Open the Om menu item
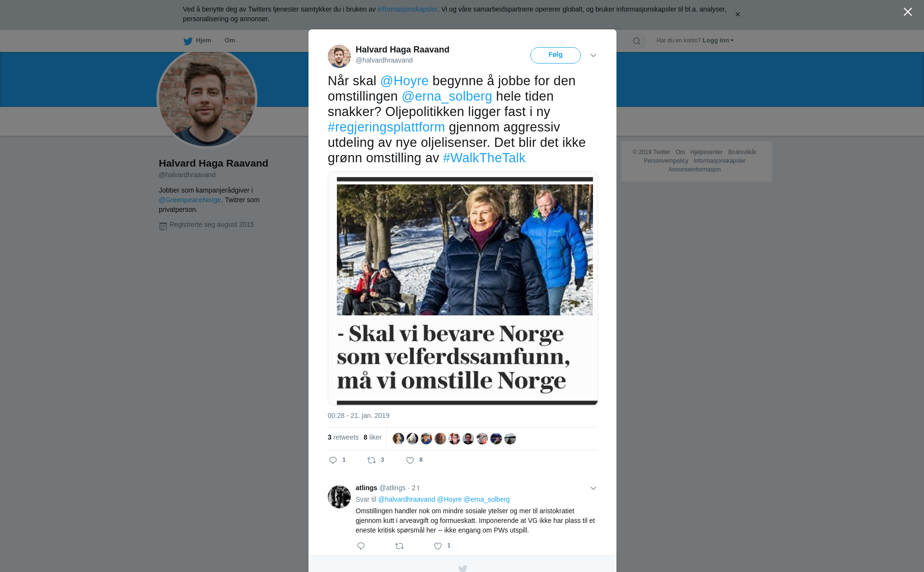The width and height of the screenshot is (924, 572). [230, 40]
